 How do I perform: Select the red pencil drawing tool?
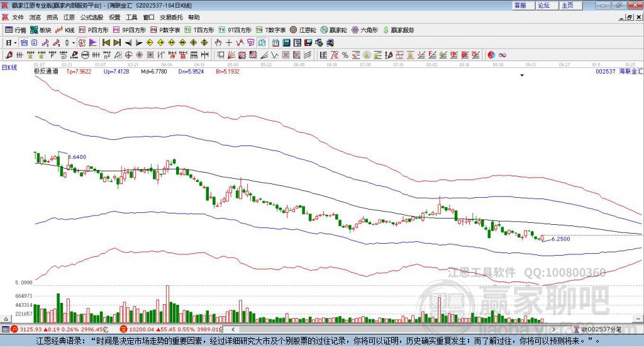pyautogui.click(x=9, y=55)
